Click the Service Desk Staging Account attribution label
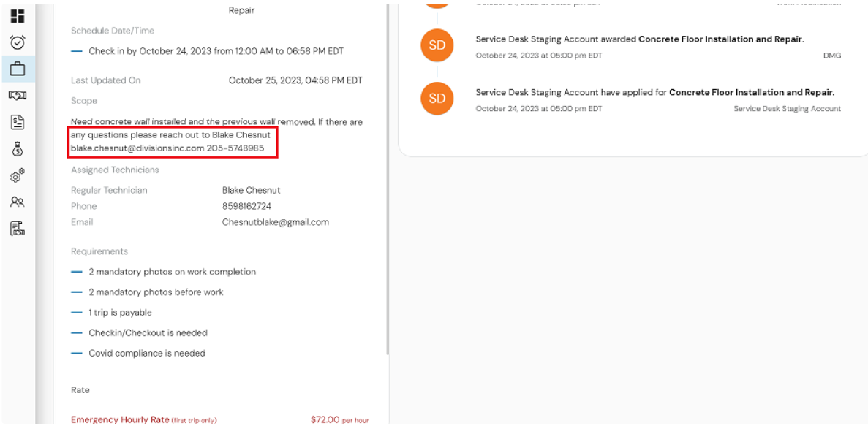Screen dimensions: 868x426 click(788, 108)
